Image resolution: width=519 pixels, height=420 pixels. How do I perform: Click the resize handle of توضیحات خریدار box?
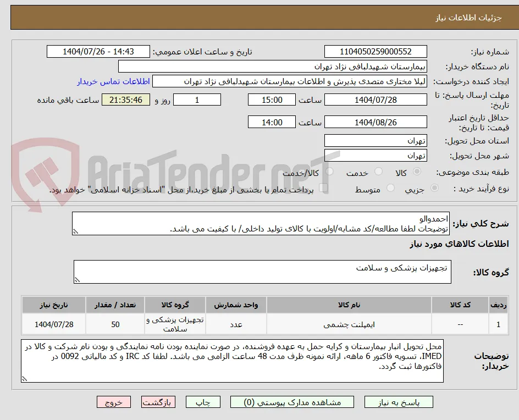pyautogui.click(x=24, y=379)
